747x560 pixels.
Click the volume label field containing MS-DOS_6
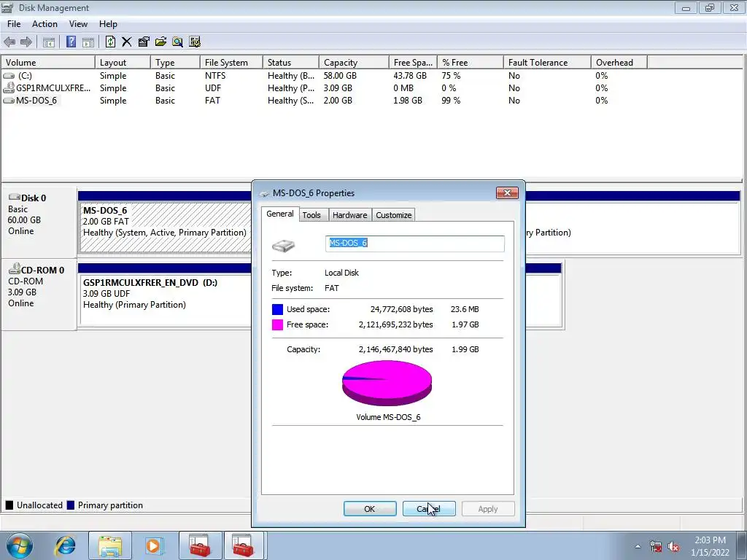(414, 244)
